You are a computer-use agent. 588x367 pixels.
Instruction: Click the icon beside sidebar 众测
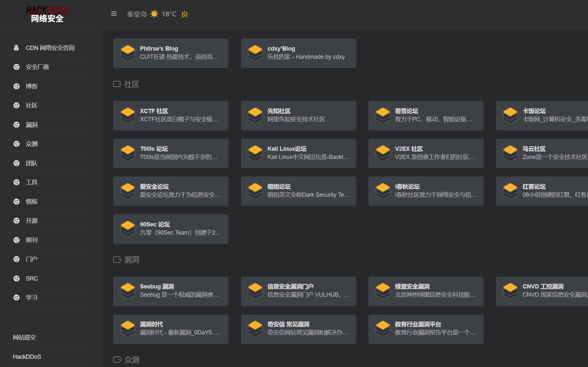pyautogui.click(x=16, y=144)
